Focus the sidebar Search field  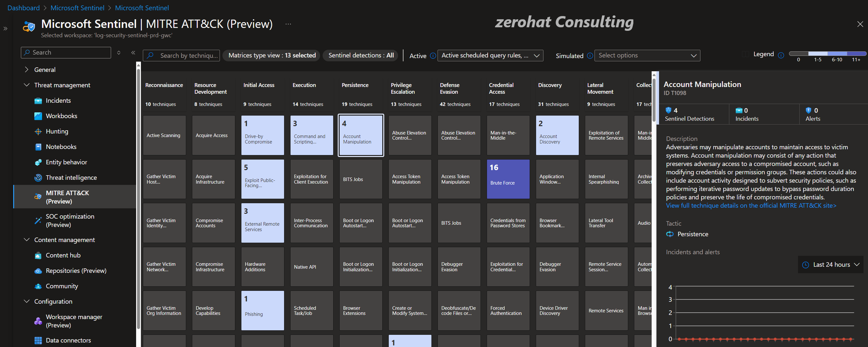coord(66,53)
